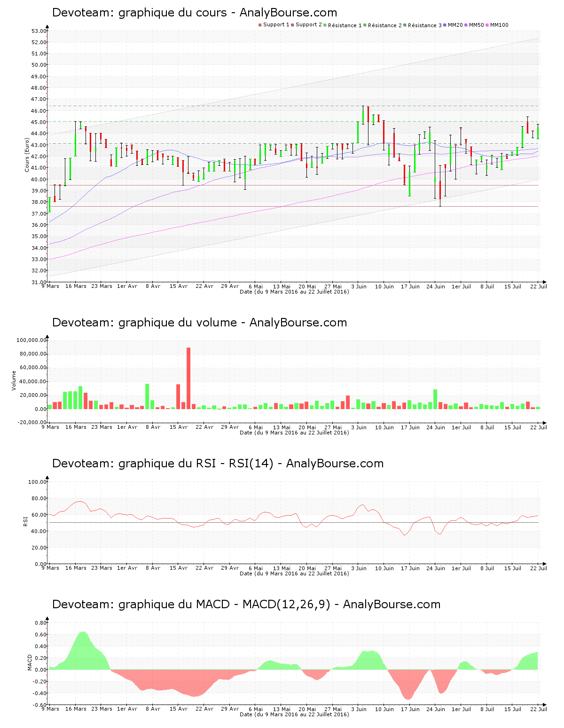Click the 'Cours (Euro)' axis label
Image resolution: width=564 pixels, height=728 pixels.
pyautogui.click(x=27, y=155)
